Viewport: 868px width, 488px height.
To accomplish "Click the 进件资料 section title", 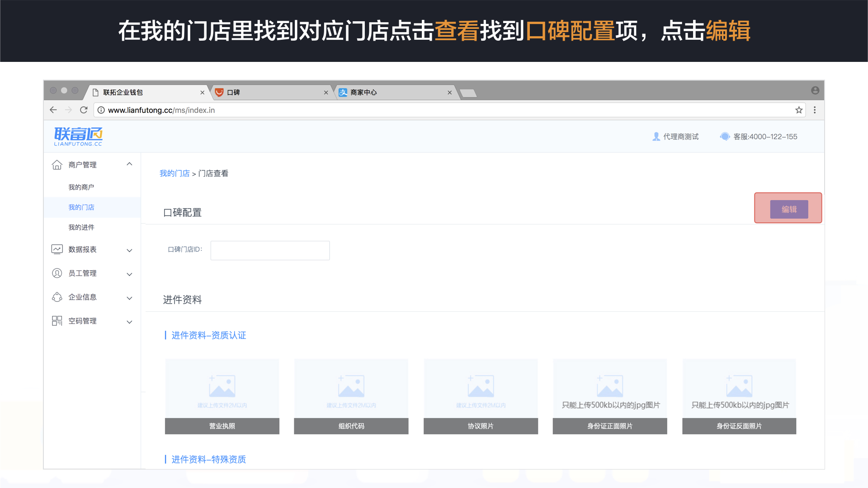I will 182,300.
